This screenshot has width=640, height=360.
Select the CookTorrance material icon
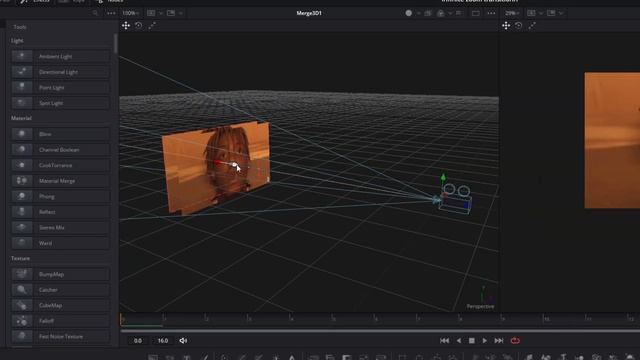22,165
